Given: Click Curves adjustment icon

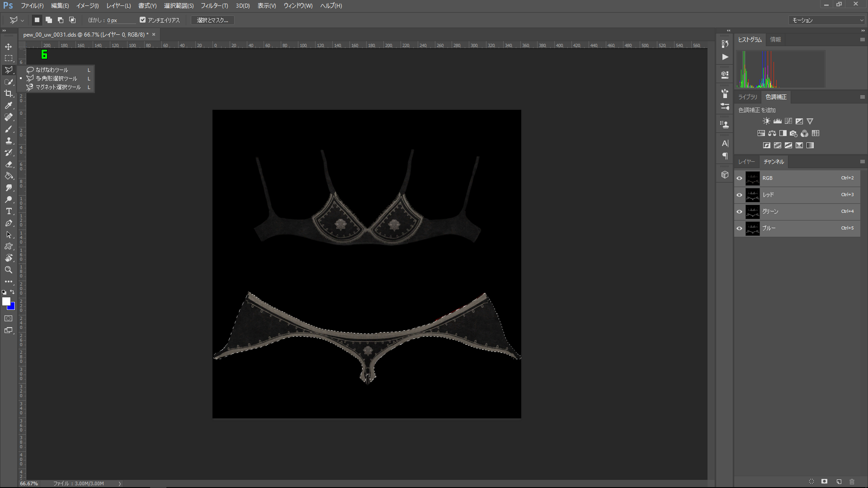Looking at the screenshot, I should click(788, 121).
